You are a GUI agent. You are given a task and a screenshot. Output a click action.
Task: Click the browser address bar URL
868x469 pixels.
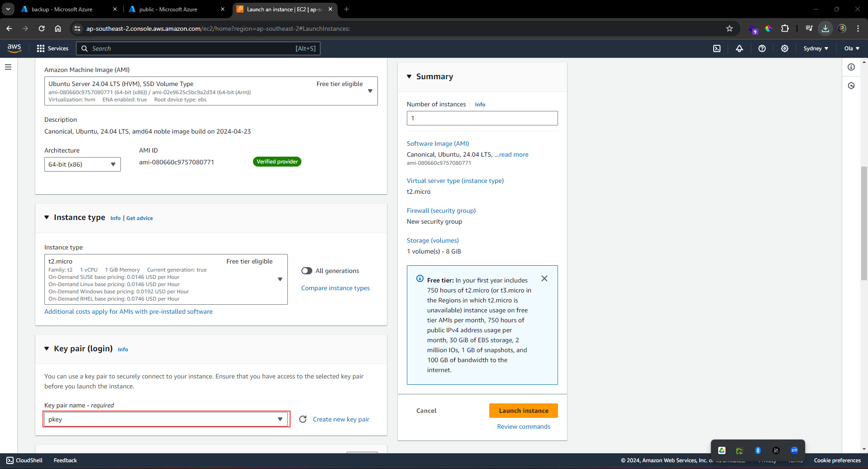point(218,29)
